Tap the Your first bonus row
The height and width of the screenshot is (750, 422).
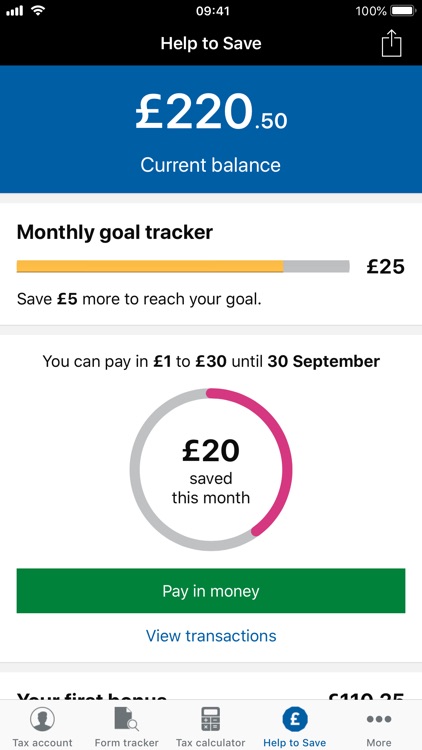[x=211, y=695]
